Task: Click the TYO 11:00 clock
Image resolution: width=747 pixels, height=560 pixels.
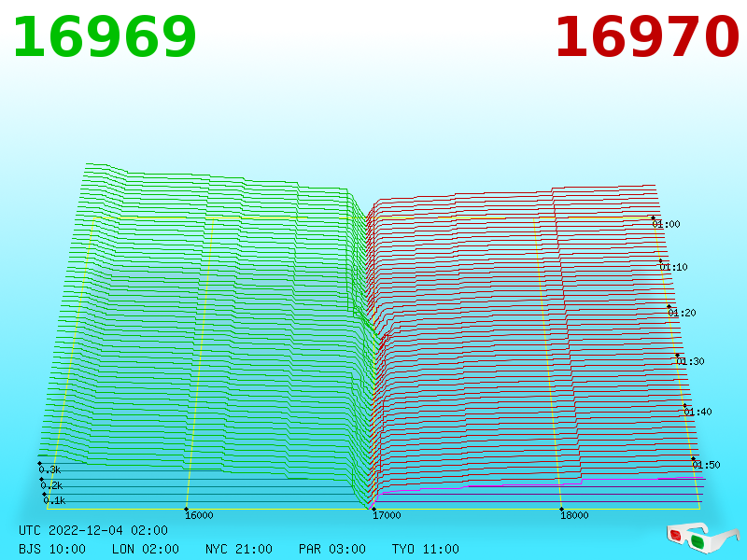Action: click(426, 549)
